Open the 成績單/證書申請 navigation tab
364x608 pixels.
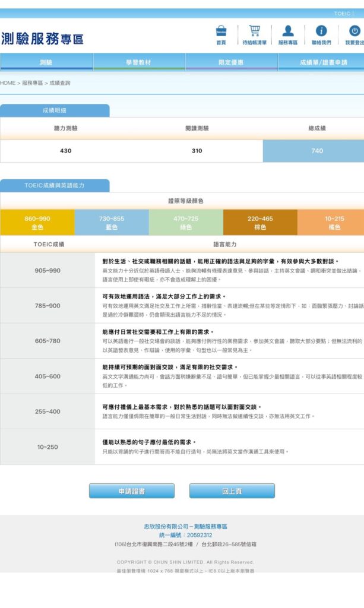pyautogui.click(x=322, y=62)
